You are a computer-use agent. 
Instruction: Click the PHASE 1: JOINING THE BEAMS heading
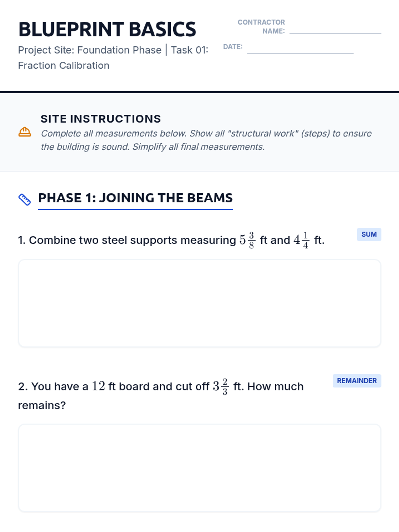click(x=135, y=198)
